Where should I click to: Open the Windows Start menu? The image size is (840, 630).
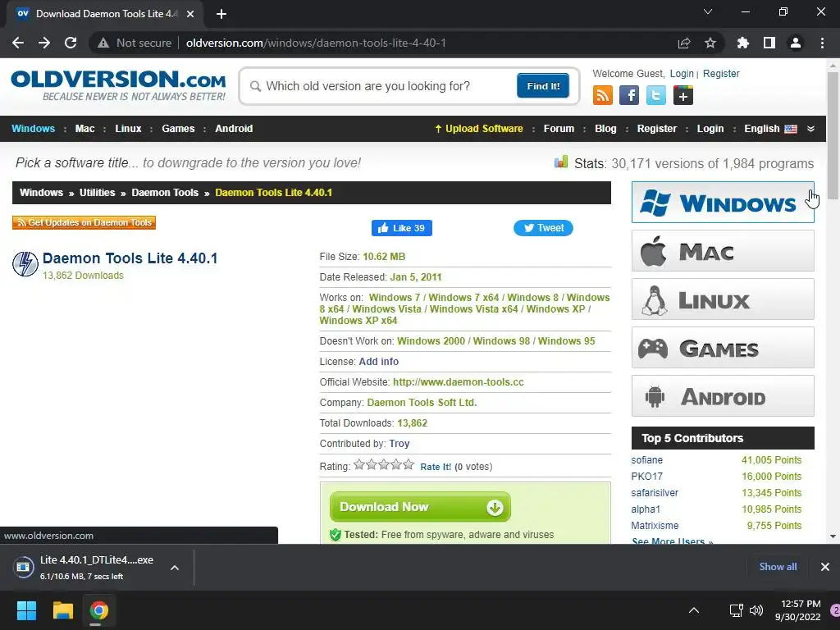pos(26,610)
